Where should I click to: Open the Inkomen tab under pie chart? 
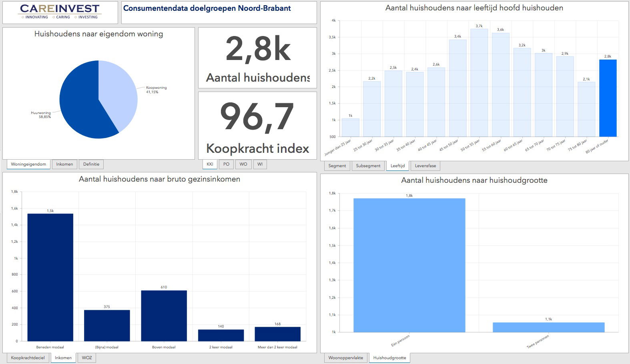point(64,164)
